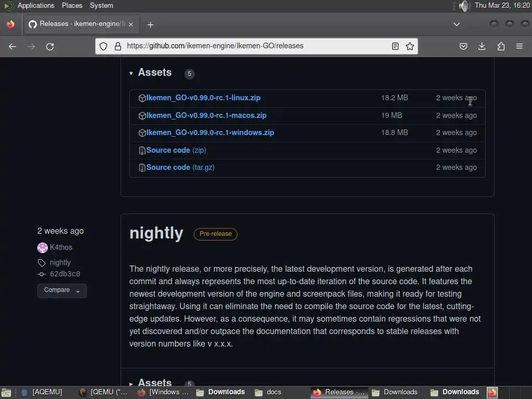Switch to the Releases ikemen-engine browser tab

pos(81,24)
